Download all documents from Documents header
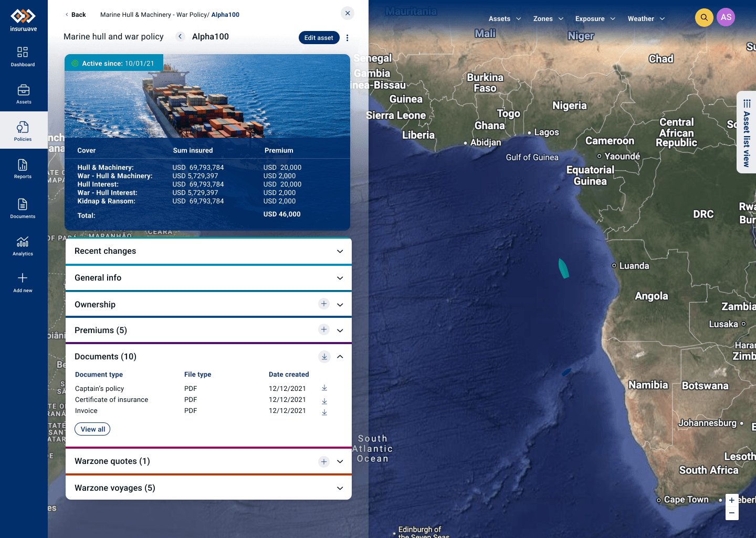 (x=324, y=357)
